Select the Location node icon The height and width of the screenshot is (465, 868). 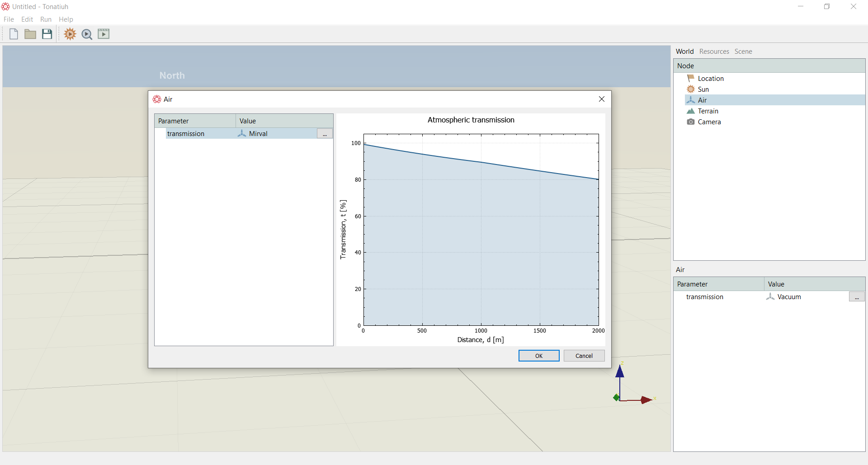(x=691, y=78)
